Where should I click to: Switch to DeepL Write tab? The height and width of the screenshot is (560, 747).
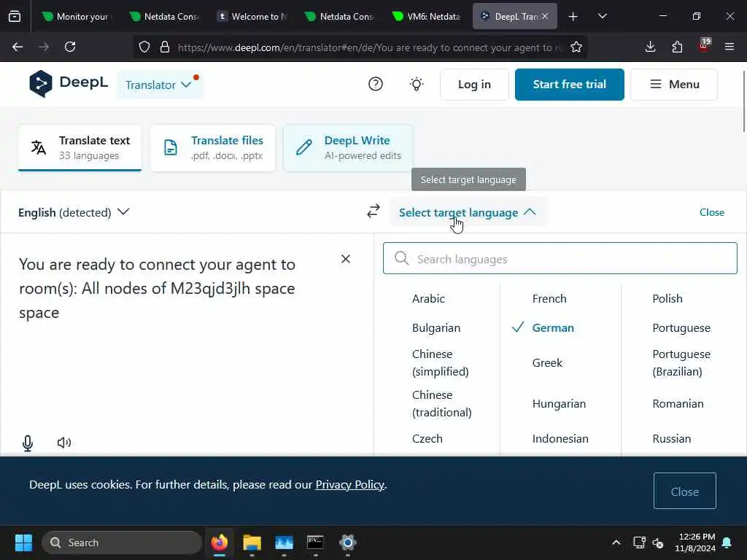[348, 147]
